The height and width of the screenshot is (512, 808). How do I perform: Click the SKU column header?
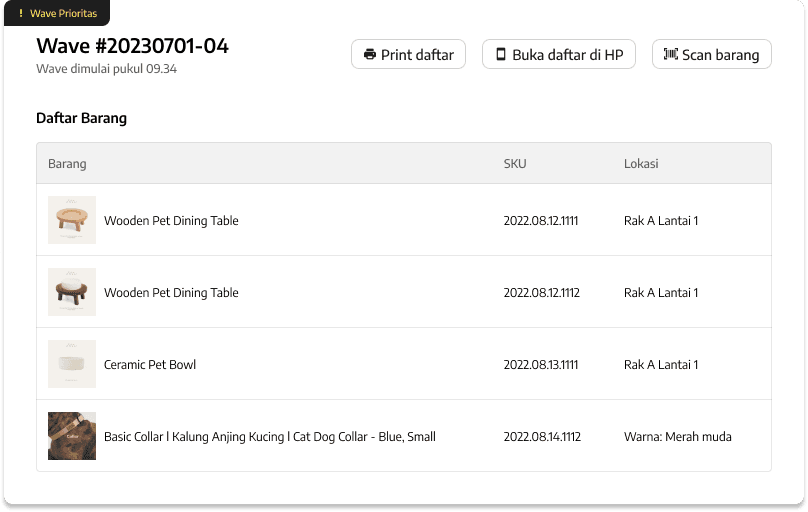[515, 164]
